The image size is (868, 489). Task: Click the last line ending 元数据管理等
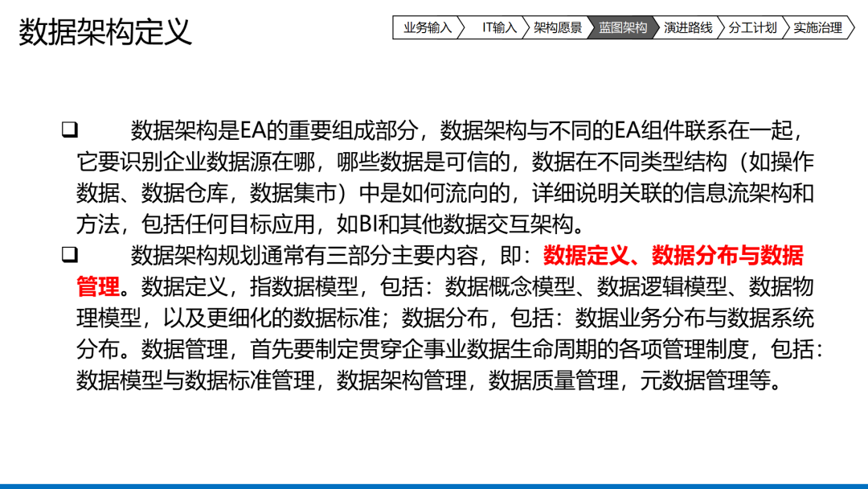tap(429, 380)
